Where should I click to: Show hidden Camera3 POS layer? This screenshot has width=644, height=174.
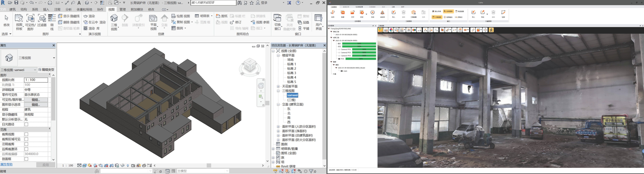339,50
